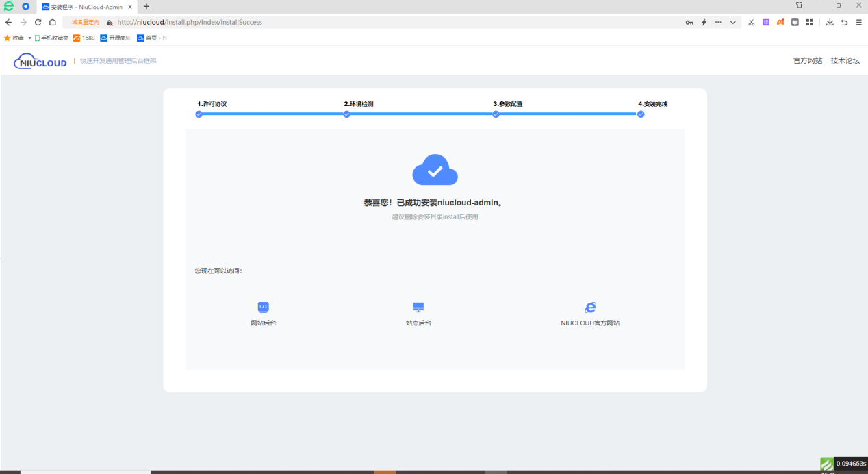Open the 网站后台 admin panel icon
Screen dimensions: 868x474
(x=263, y=308)
